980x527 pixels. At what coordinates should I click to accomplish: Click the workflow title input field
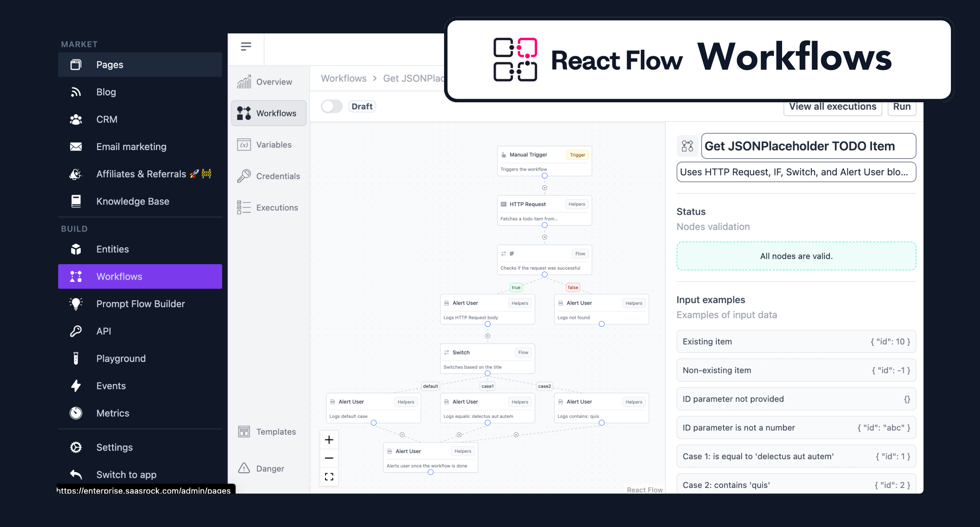coord(808,146)
